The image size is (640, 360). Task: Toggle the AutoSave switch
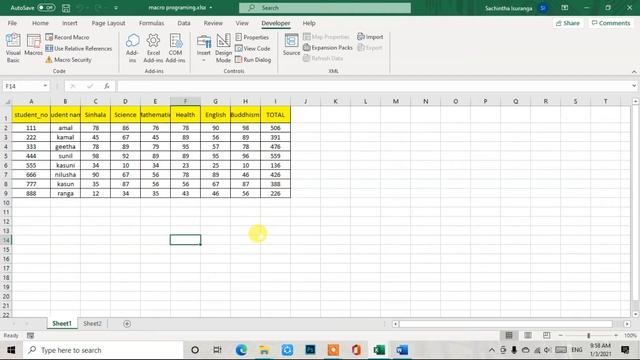click(x=46, y=8)
